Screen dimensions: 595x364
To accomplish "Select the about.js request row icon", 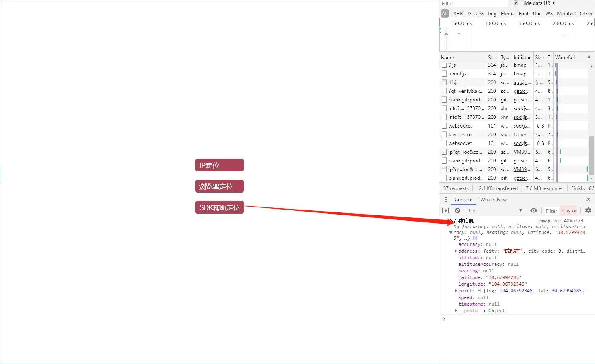I will pos(444,74).
